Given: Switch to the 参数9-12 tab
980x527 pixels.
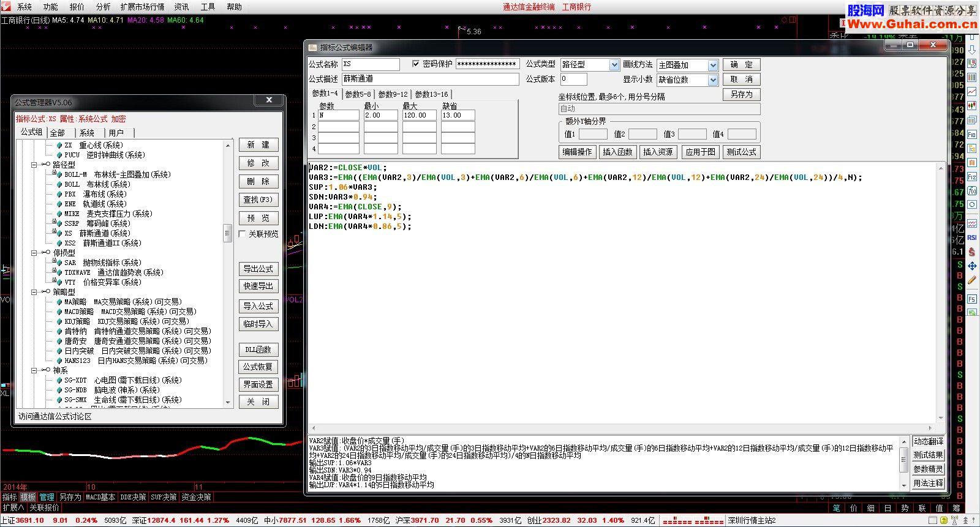Looking at the screenshot, I should click(x=393, y=94).
